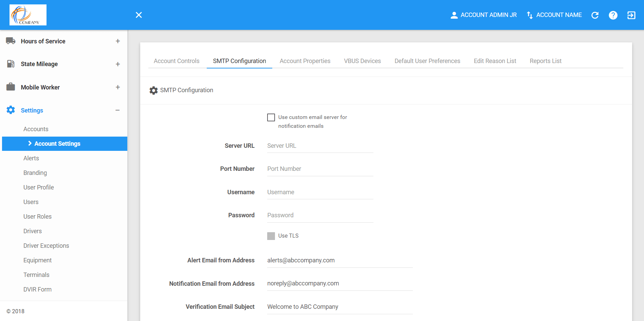Click the gear icon beside the SMTP Configuration heading
Viewport: 644px width, 321px height.
click(x=153, y=90)
